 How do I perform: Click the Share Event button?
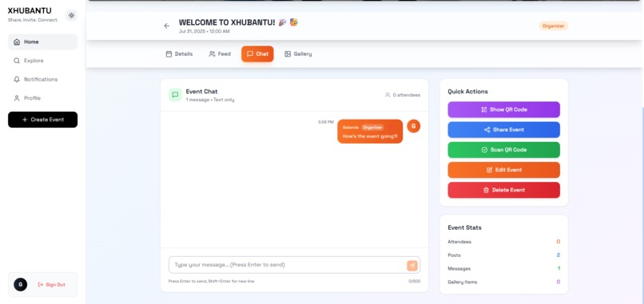[x=503, y=129]
